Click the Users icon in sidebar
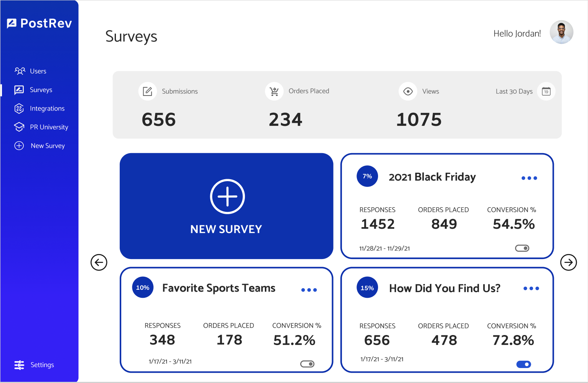 click(20, 71)
